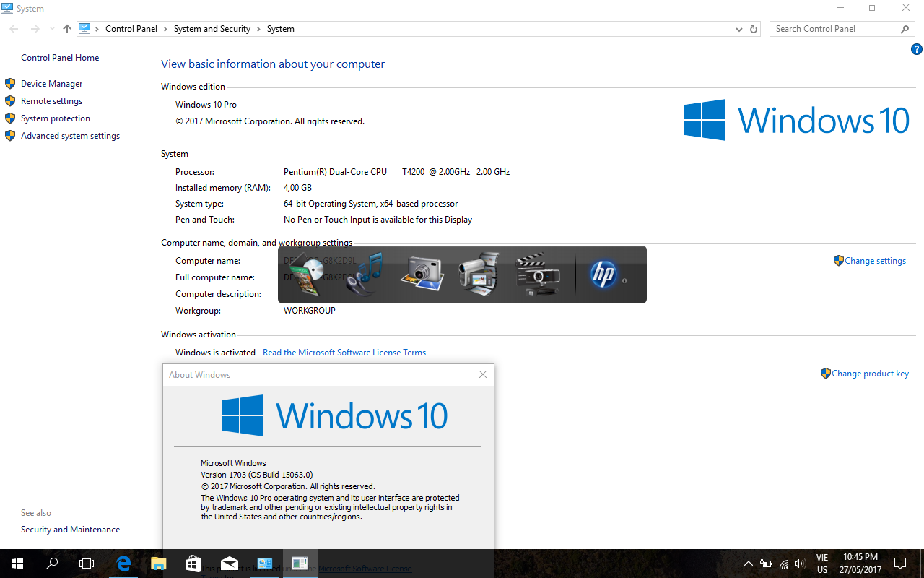924x578 pixels.
Task: Click the VIE US language indicator
Action: click(822, 564)
